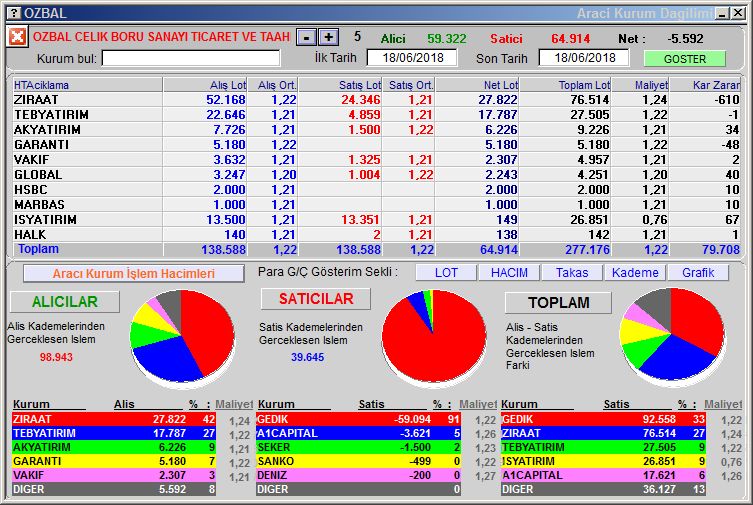Screen dimensions: 753x505
Task: Click the Son Tarih date field
Action: click(584, 58)
